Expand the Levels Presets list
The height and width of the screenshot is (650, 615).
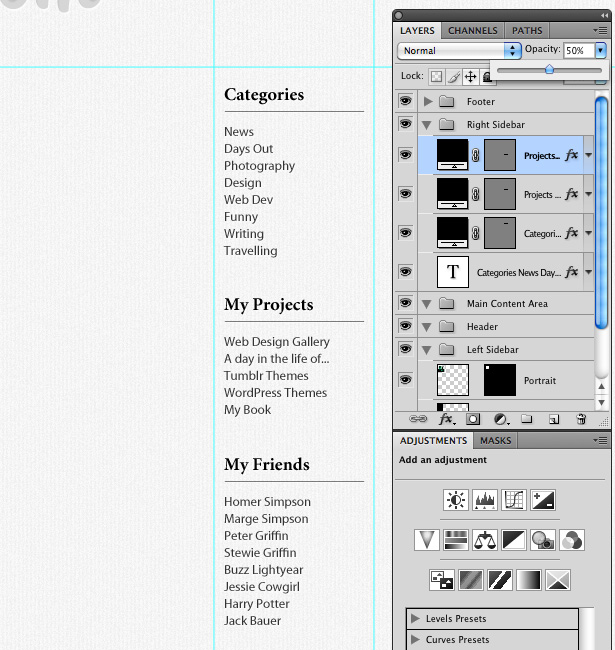(415, 618)
